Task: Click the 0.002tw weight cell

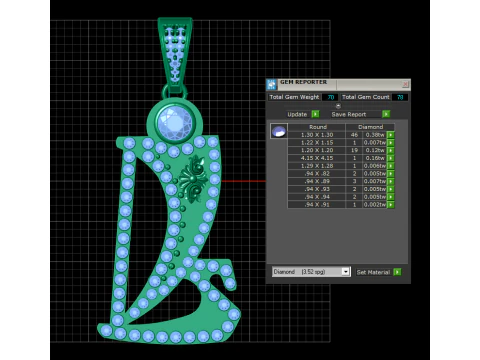Action: (375, 205)
